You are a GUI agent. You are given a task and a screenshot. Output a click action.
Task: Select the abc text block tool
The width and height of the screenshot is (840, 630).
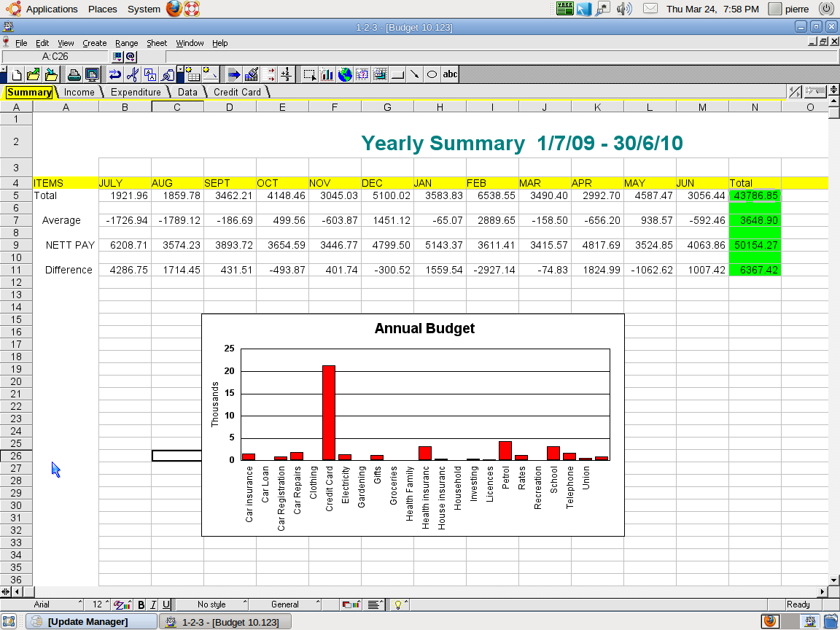point(450,74)
